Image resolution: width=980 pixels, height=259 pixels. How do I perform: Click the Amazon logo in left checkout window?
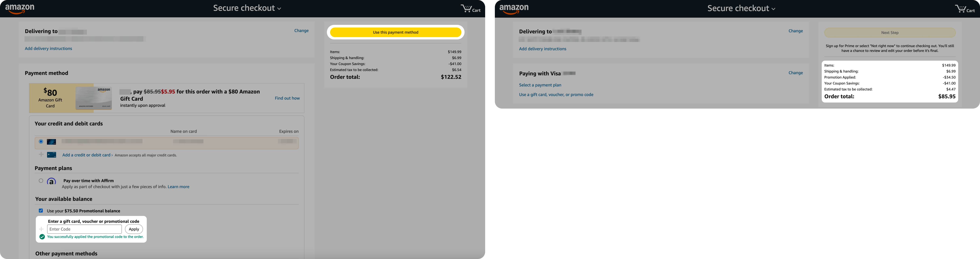[x=20, y=9]
